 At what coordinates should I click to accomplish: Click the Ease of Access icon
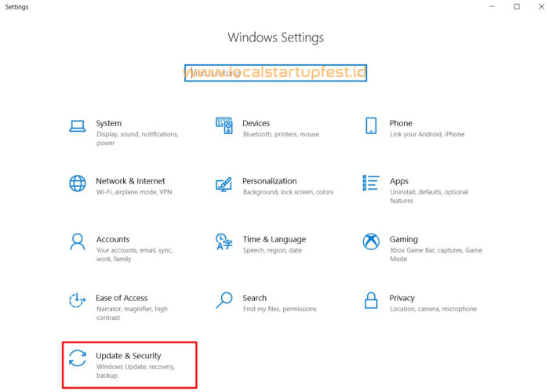[78, 300]
